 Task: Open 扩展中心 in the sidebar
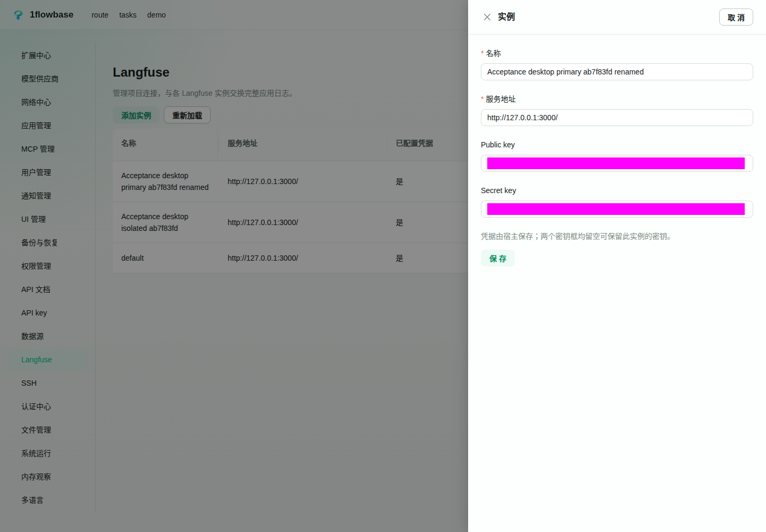[x=48, y=55]
